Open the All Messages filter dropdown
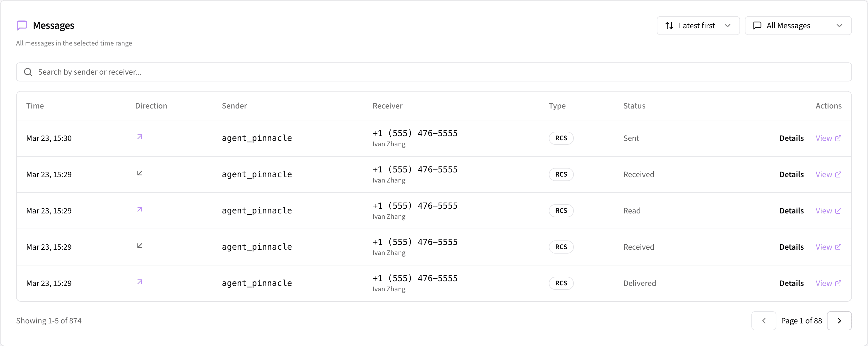The width and height of the screenshot is (868, 346). 798,25
